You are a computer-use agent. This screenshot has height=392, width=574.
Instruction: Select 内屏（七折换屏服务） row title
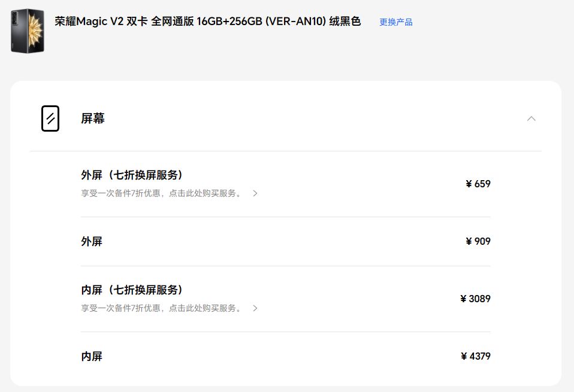[132, 290]
